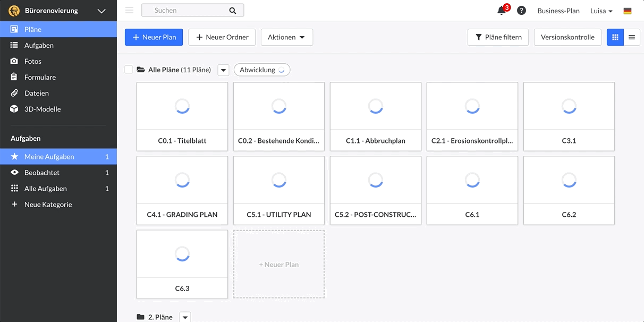The image size is (644, 322).
Task: Click the Abwicklung status pill
Action: point(262,70)
